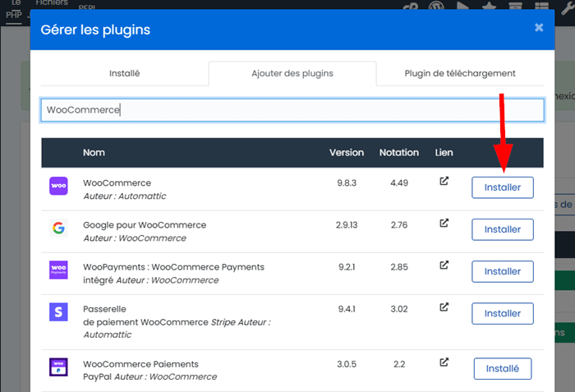Click the PHP item in background toolbar
The image size is (575, 392).
pyautogui.click(x=14, y=15)
